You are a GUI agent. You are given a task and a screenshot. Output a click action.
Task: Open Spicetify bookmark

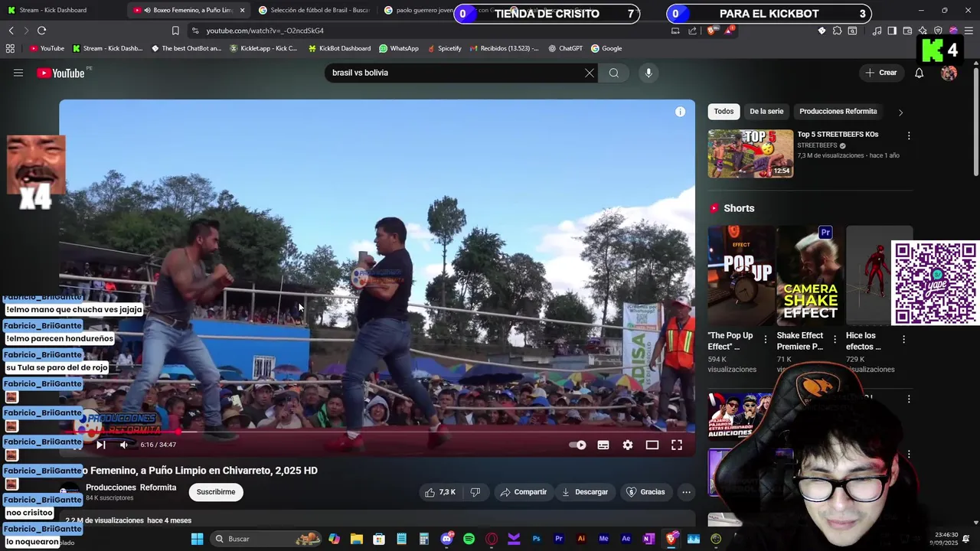click(x=444, y=48)
